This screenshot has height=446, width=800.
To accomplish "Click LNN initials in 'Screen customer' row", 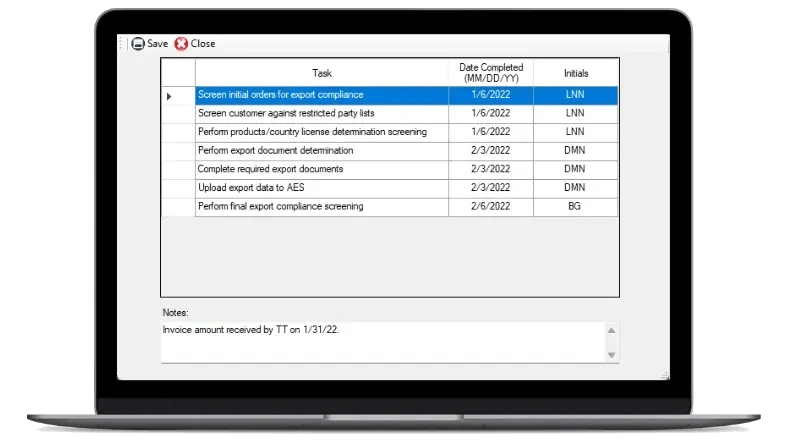I will coord(576,114).
